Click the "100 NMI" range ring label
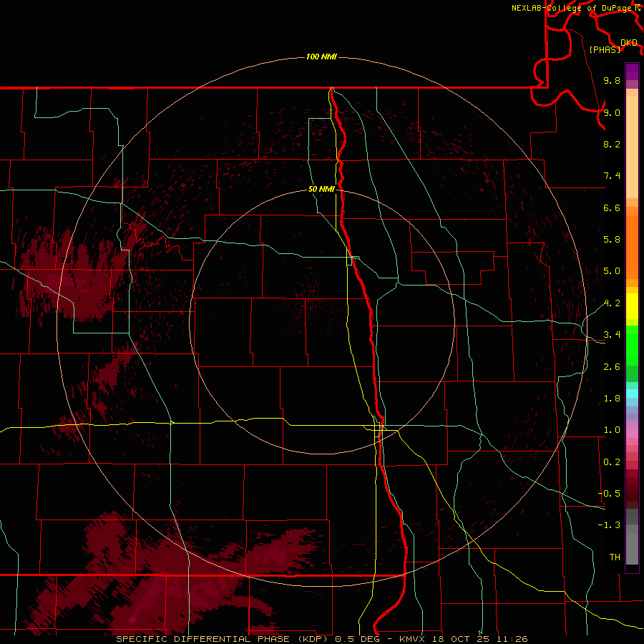 (321, 57)
